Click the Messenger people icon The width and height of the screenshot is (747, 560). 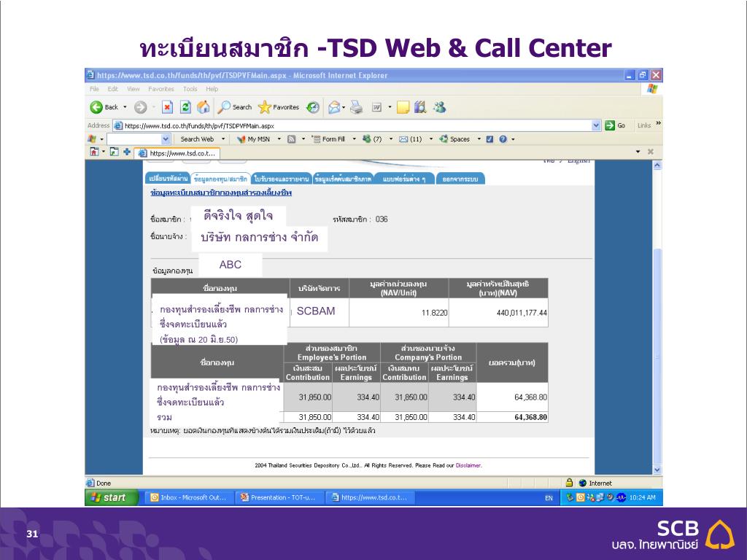tap(439, 107)
